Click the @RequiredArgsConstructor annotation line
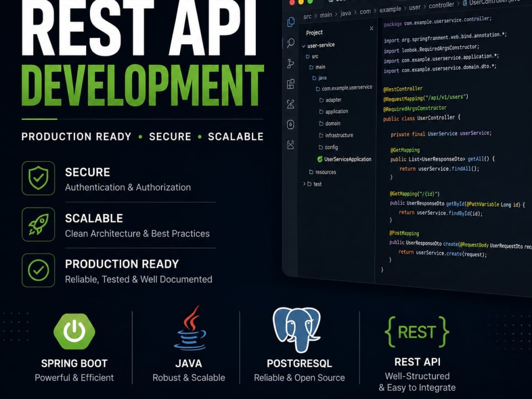Image resolution: width=532 pixels, height=399 pixels. (x=414, y=108)
